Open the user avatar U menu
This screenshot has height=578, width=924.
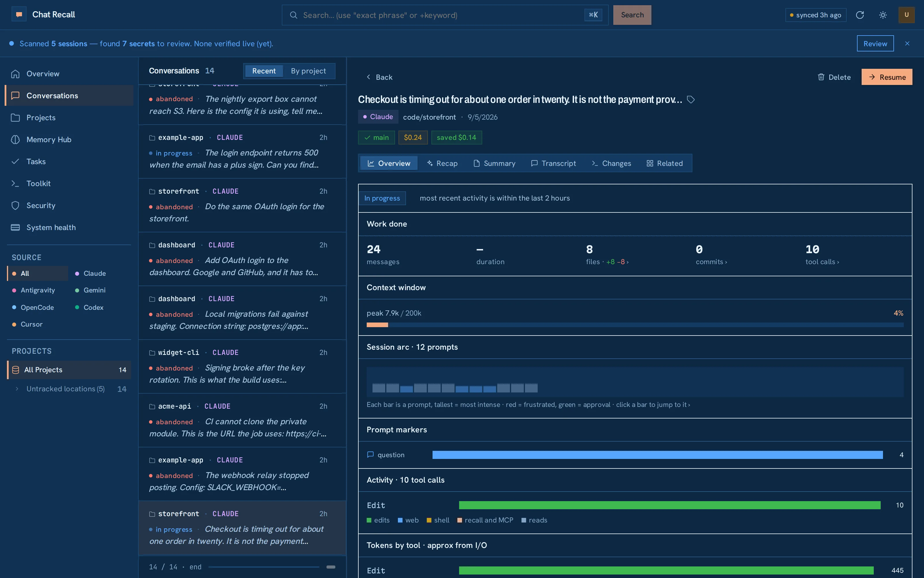(906, 15)
